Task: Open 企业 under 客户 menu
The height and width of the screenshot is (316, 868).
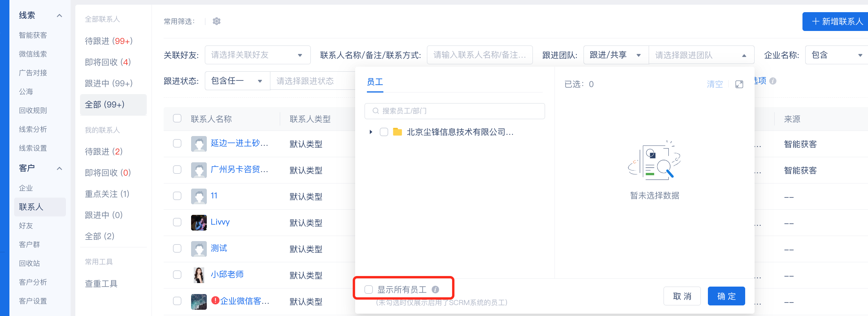Action: (x=26, y=188)
